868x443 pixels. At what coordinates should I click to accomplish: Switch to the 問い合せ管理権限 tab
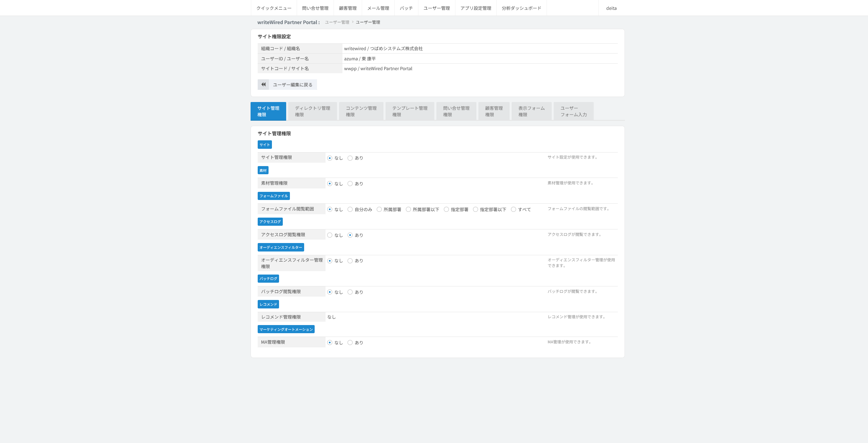pyautogui.click(x=456, y=111)
